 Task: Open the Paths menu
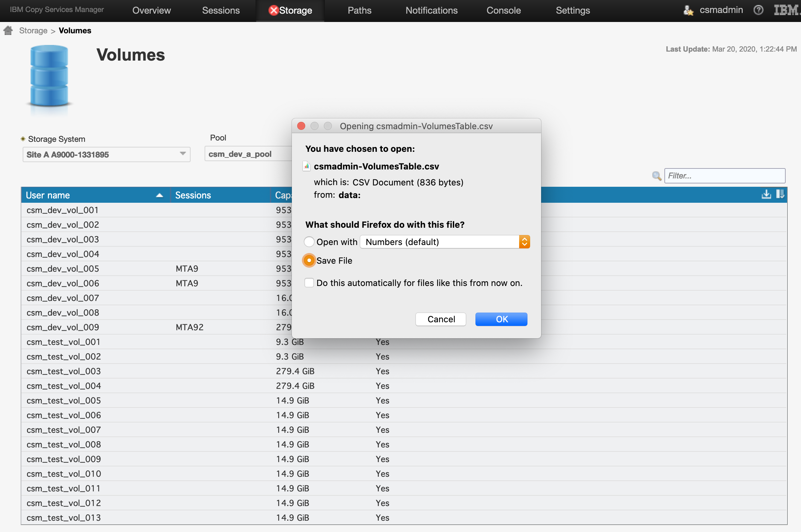point(359,11)
